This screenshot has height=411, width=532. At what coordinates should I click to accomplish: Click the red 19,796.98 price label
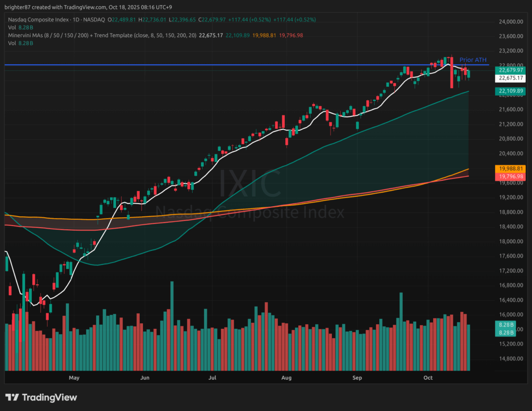coord(510,177)
